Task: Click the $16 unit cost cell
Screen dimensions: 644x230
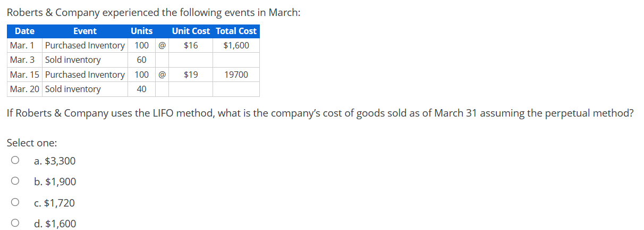Action: [x=191, y=45]
